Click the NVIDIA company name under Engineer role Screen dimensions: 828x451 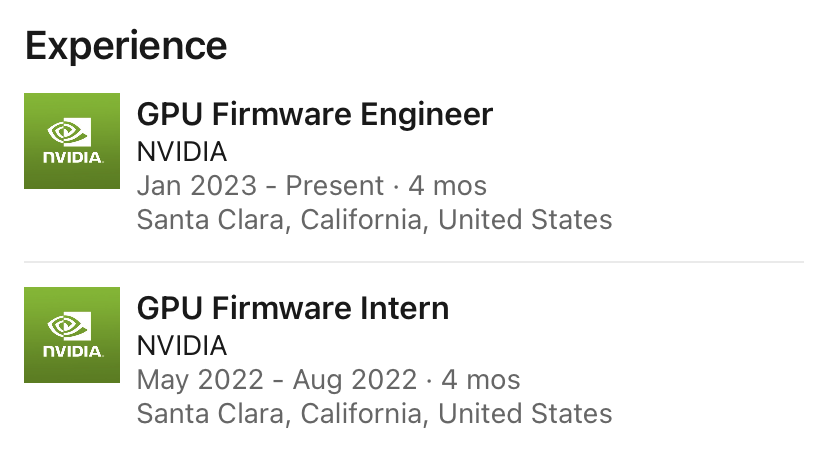click(x=181, y=152)
